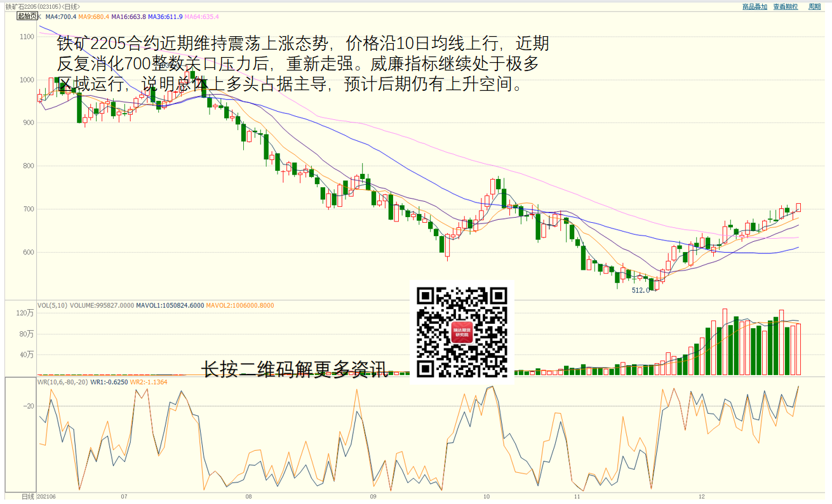Screen dimensions: 832x504
Task: Select the MA36:611.9 indicator label
Action: click(166, 17)
